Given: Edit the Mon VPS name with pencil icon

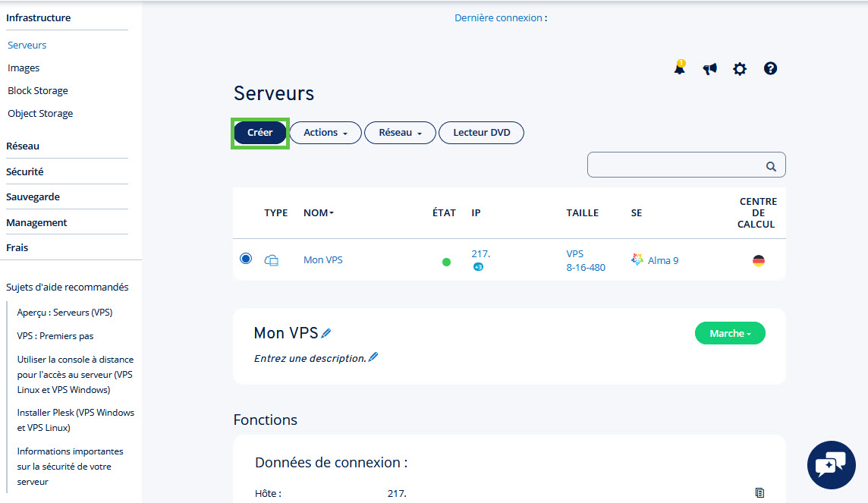Looking at the screenshot, I should pos(326,332).
